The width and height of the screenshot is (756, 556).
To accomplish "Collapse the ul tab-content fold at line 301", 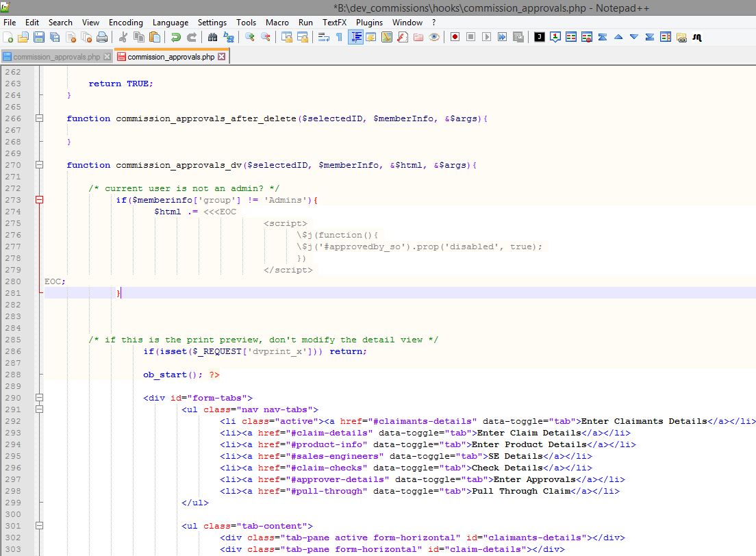I will pyautogui.click(x=40, y=526).
